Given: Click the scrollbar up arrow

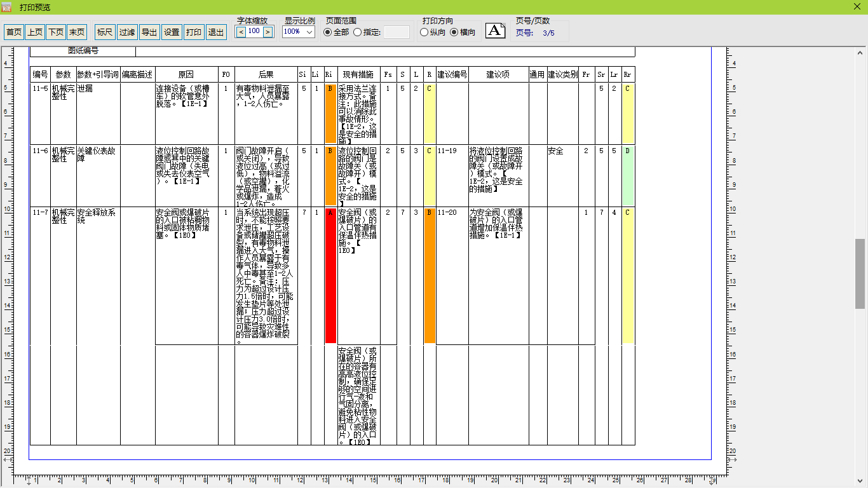Looking at the screenshot, I should click(x=860, y=51).
